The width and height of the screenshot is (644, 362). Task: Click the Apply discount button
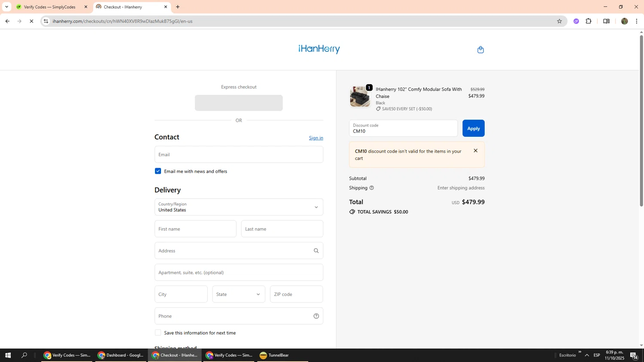474,128
